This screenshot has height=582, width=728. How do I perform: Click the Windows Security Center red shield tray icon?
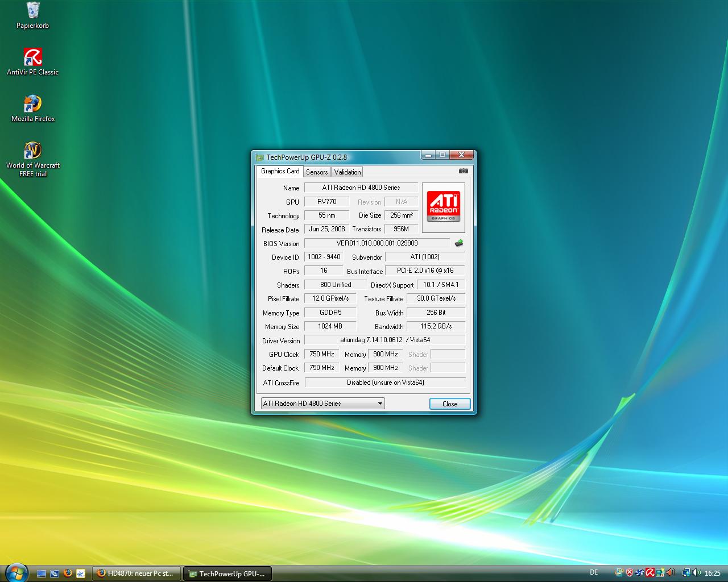(x=630, y=572)
